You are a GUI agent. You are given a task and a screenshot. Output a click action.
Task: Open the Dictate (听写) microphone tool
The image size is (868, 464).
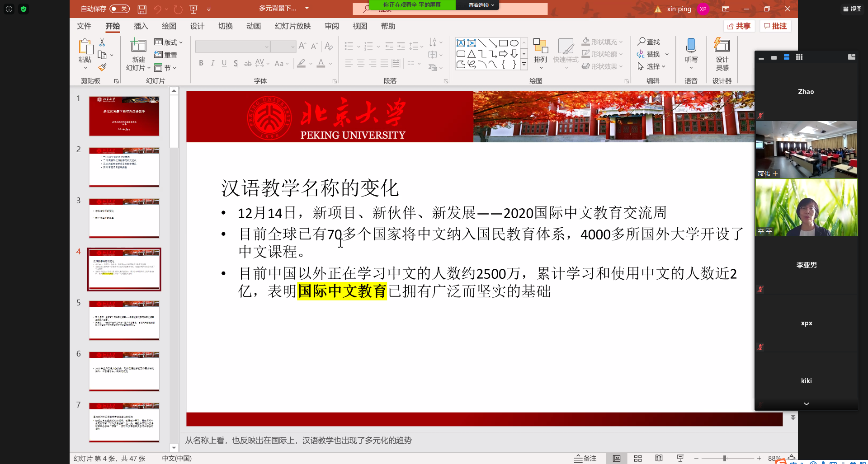[x=691, y=46]
